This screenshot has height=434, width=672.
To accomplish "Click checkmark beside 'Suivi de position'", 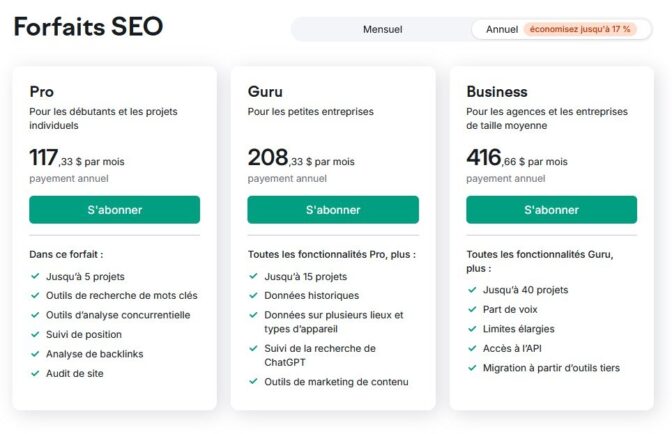I will pyautogui.click(x=35, y=335).
